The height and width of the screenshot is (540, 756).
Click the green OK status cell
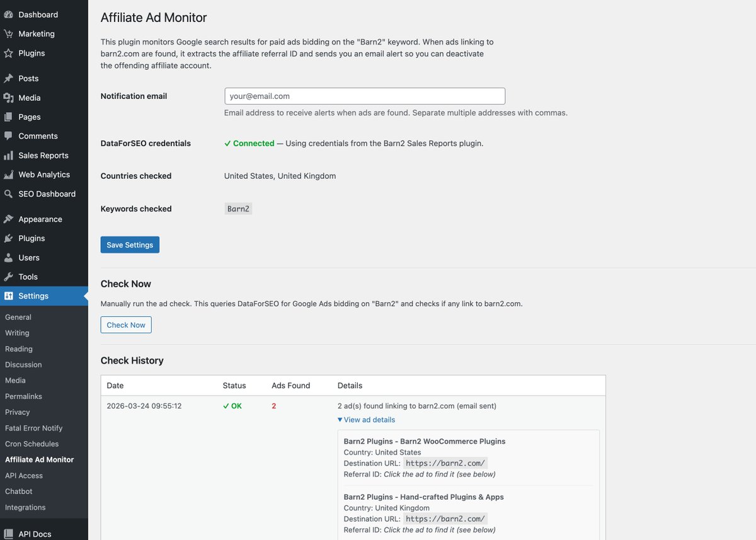point(232,406)
